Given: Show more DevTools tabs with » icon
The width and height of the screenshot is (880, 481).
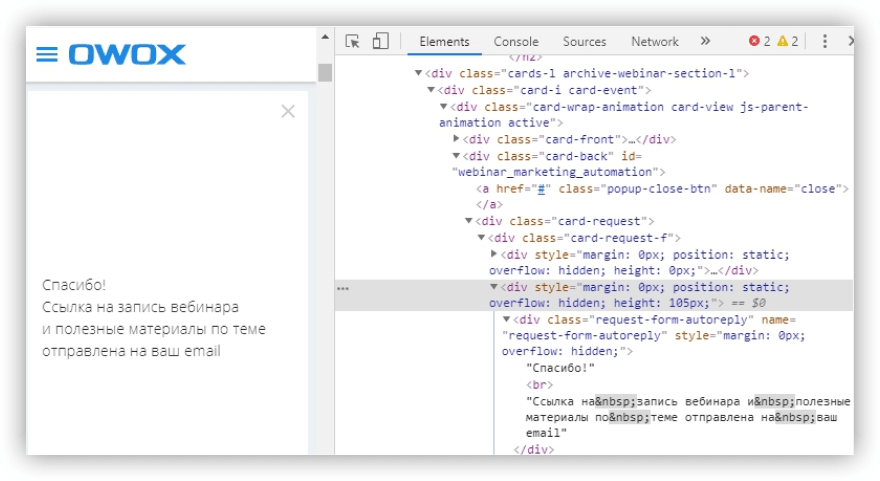Looking at the screenshot, I should (x=705, y=41).
